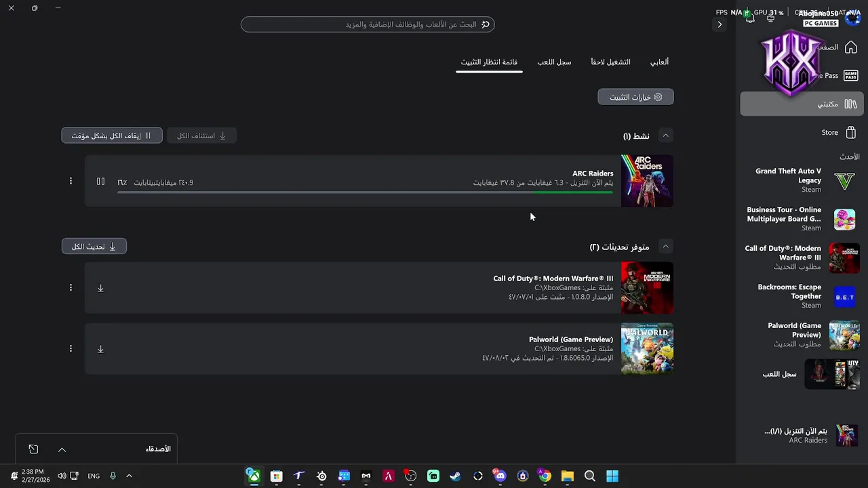Open Grand Theft Auto V Legacy in sidebar

coord(802,180)
